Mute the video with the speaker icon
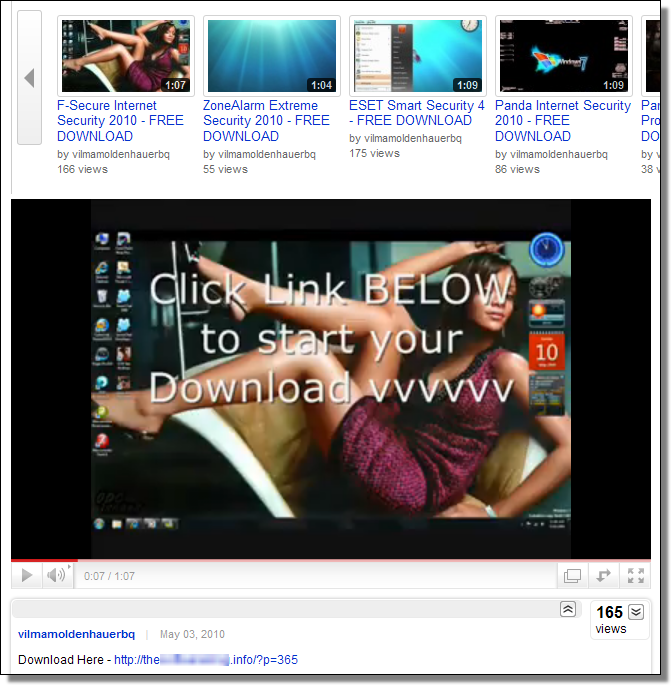This screenshot has width=671, height=685. (56, 575)
